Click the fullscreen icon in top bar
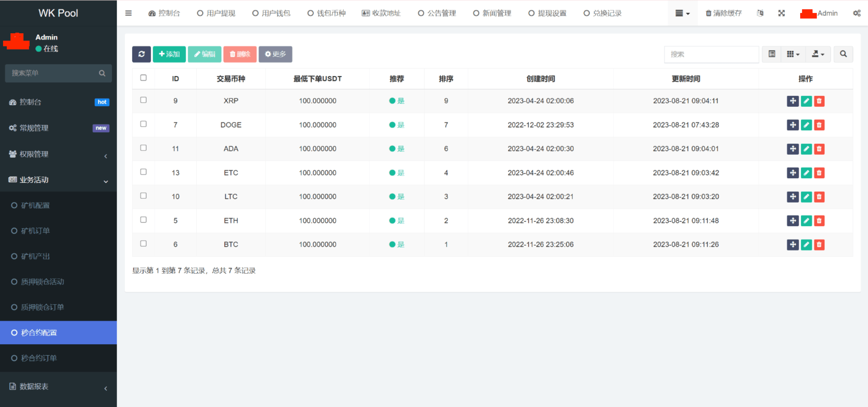This screenshot has height=407, width=868. pos(782,13)
